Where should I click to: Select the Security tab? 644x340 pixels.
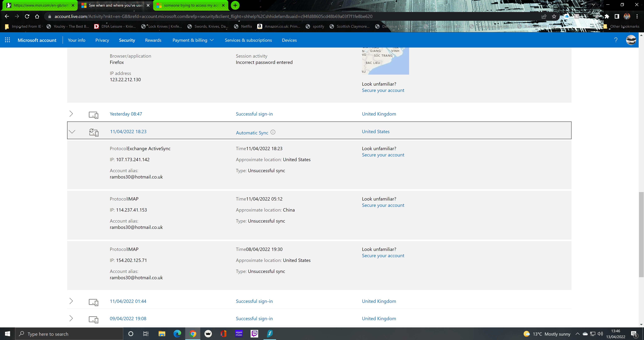pyautogui.click(x=127, y=40)
